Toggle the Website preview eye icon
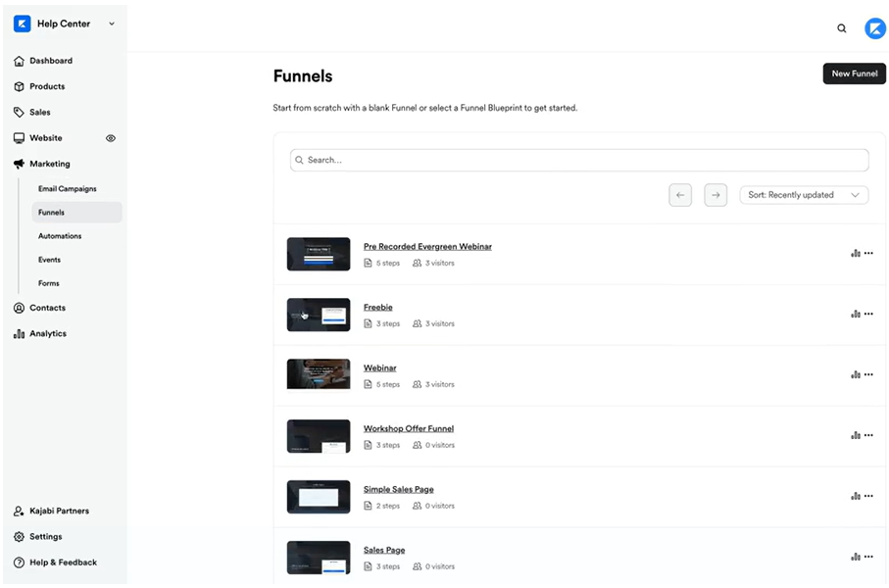The height and width of the screenshot is (588, 889). click(x=111, y=138)
